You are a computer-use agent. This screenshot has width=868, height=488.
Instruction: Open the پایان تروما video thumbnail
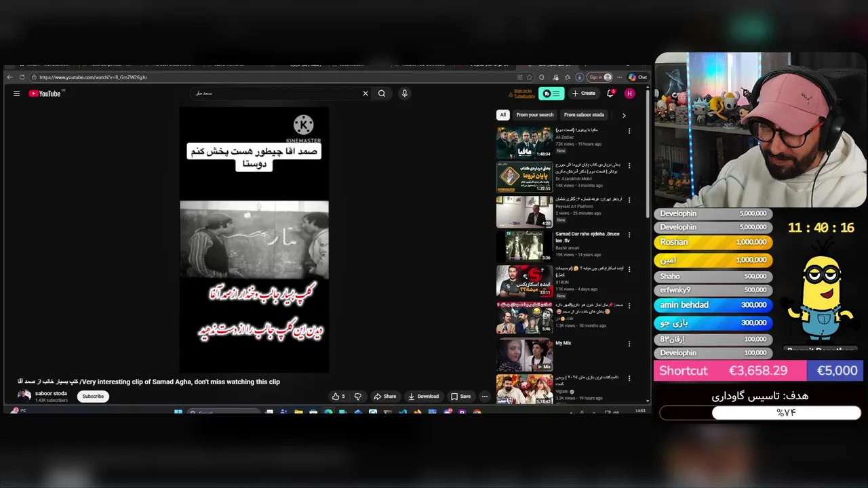(524, 177)
